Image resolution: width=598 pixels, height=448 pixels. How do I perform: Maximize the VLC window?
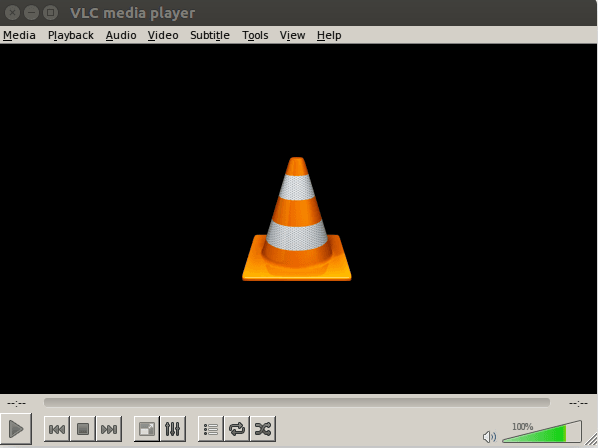pyautogui.click(x=50, y=13)
